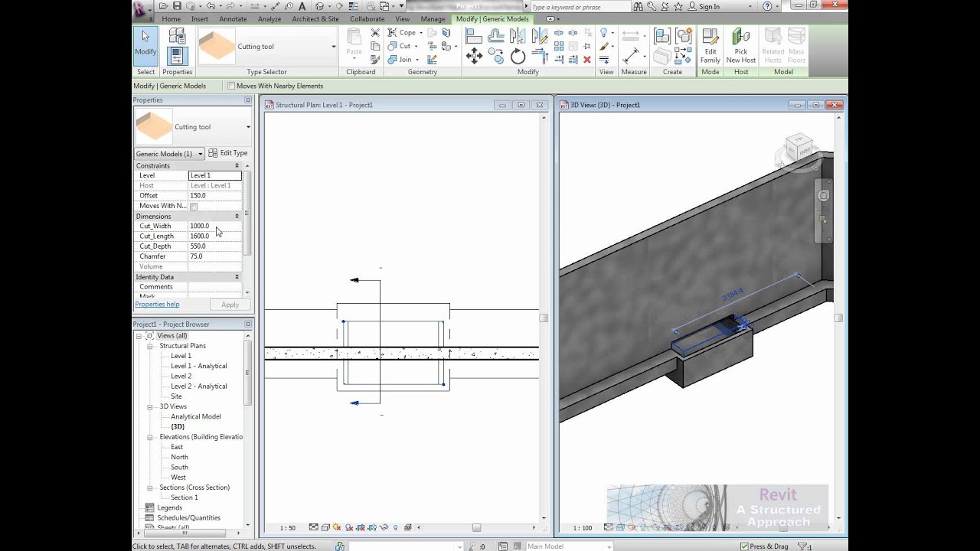The image size is (980, 551).
Task: Activate the Rotate tool in Modify panel
Action: 518,55
